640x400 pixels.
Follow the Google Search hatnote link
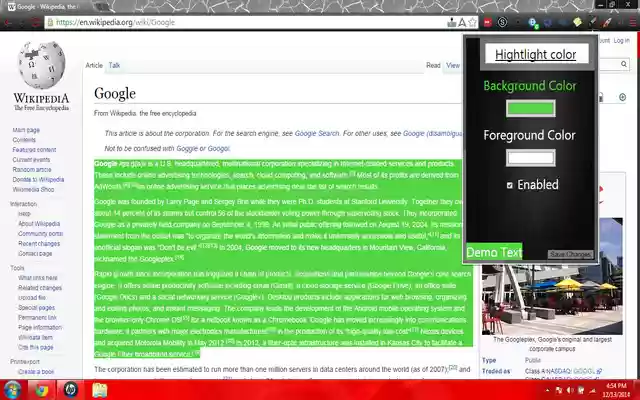[317, 133]
